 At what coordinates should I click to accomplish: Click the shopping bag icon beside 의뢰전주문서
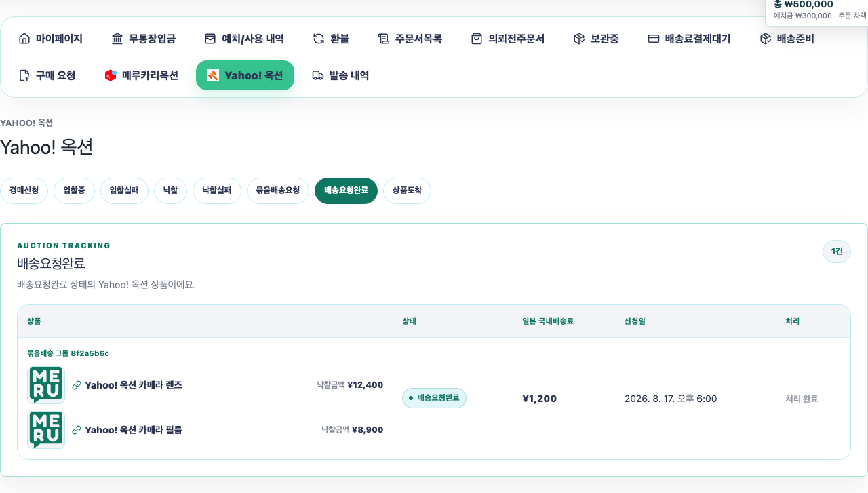(x=477, y=39)
